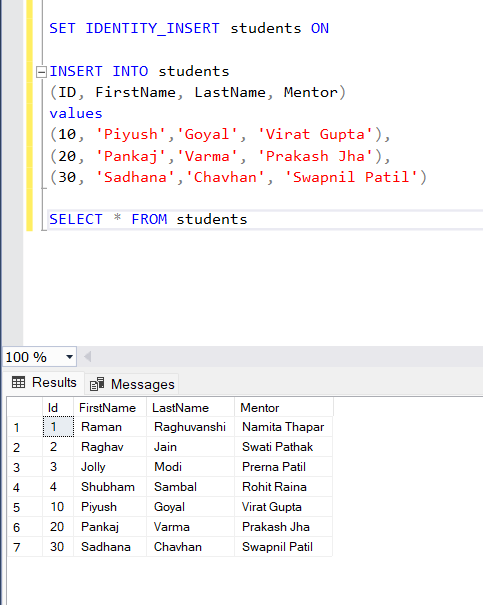
Task: Click the top-left select-all grid corner
Action: click(x=25, y=407)
